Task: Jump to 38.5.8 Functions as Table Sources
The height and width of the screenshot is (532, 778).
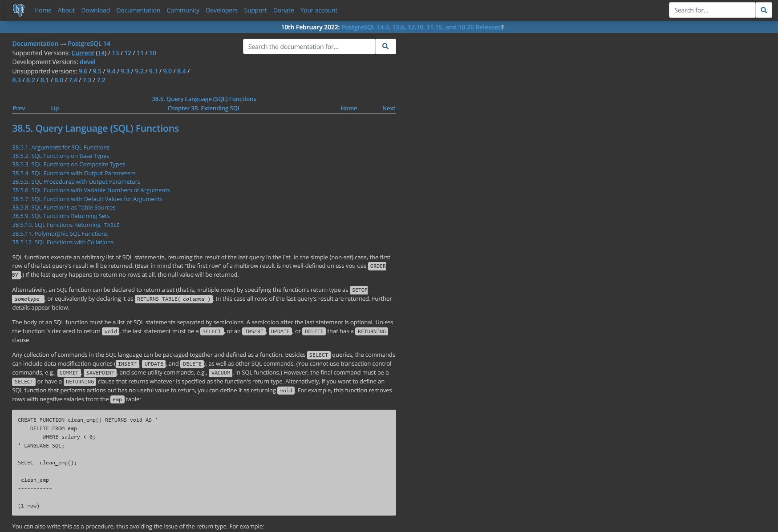Action: tap(64, 207)
